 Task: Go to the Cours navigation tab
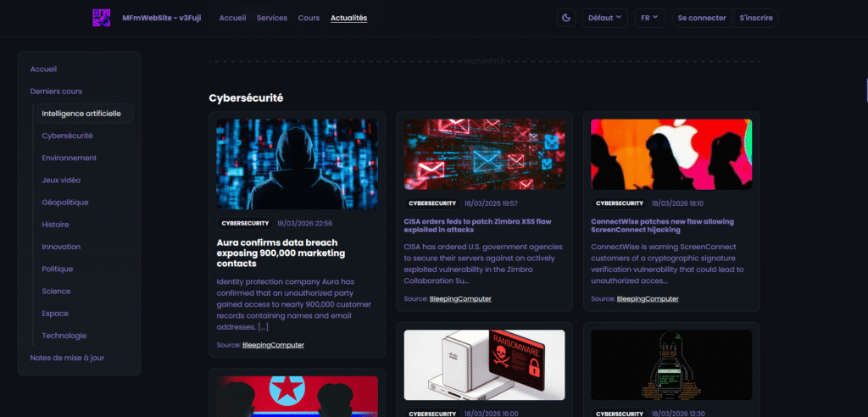pos(309,18)
